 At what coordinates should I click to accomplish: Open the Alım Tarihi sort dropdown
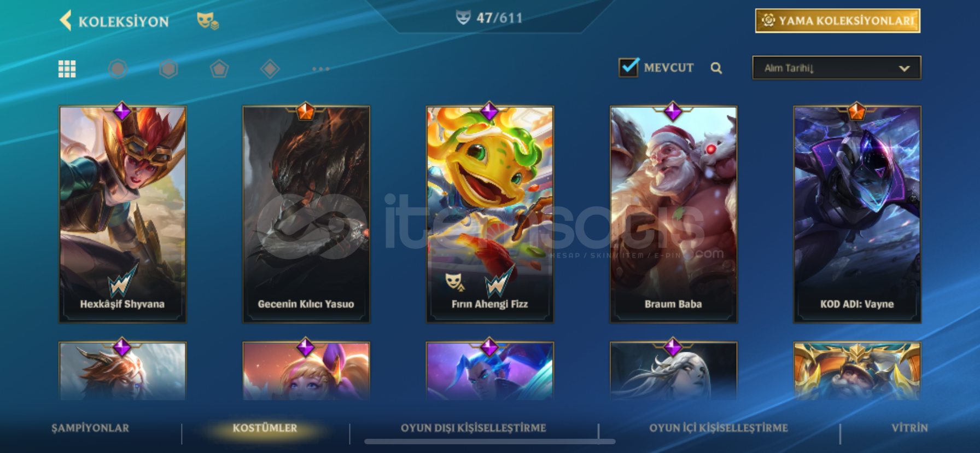[x=837, y=68]
